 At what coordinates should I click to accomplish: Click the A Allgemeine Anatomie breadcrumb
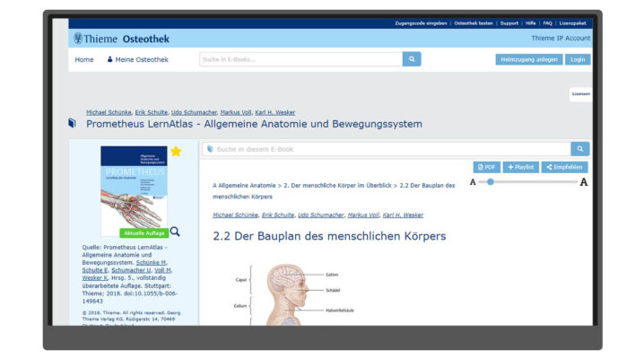pyautogui.click(x=244, y=185)
